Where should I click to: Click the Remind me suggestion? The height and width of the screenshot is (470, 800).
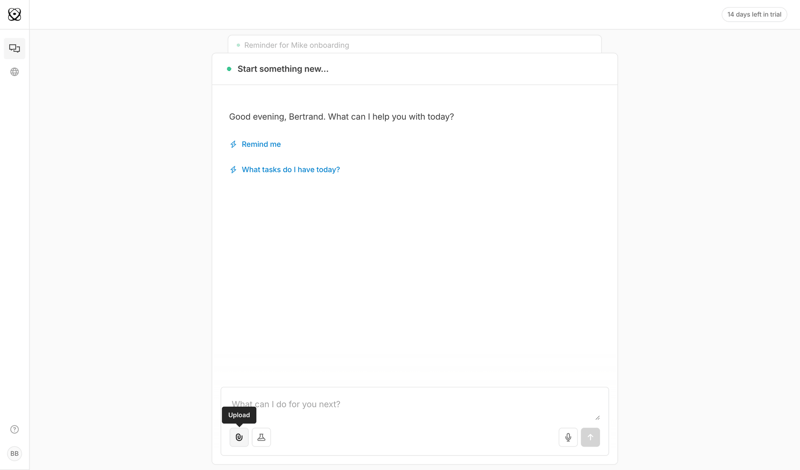coord(261,144)
